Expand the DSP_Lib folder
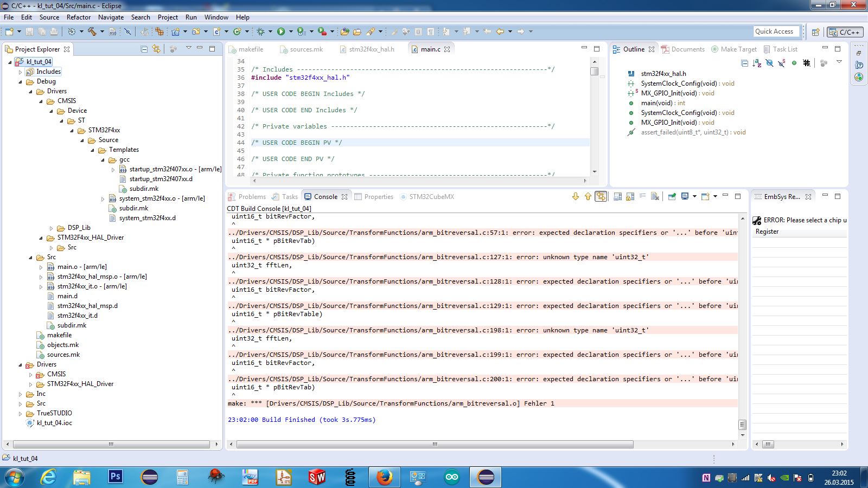Image resolution: width=868 pixels, height=488 pixels. tap(52, 228)
